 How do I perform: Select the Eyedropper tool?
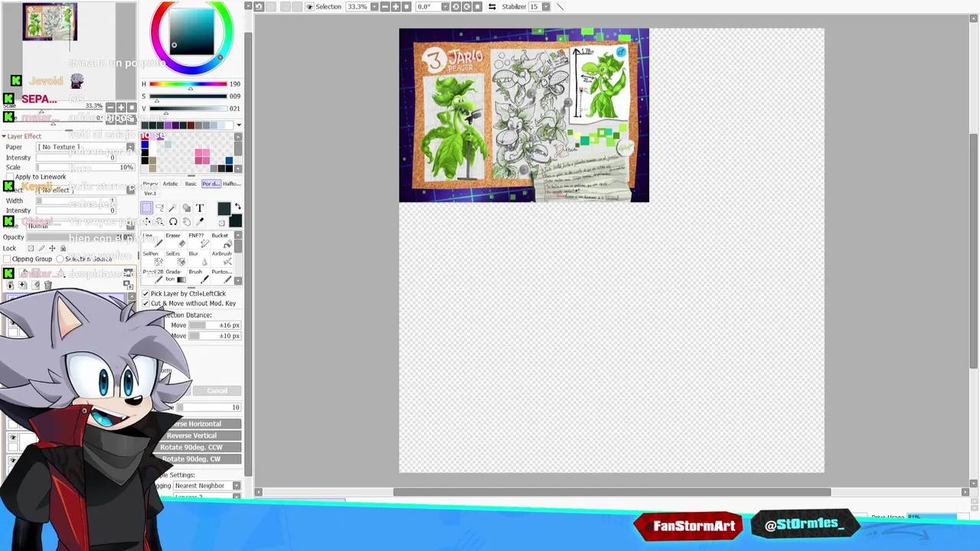pyautogui.click(x=200, y=221)
